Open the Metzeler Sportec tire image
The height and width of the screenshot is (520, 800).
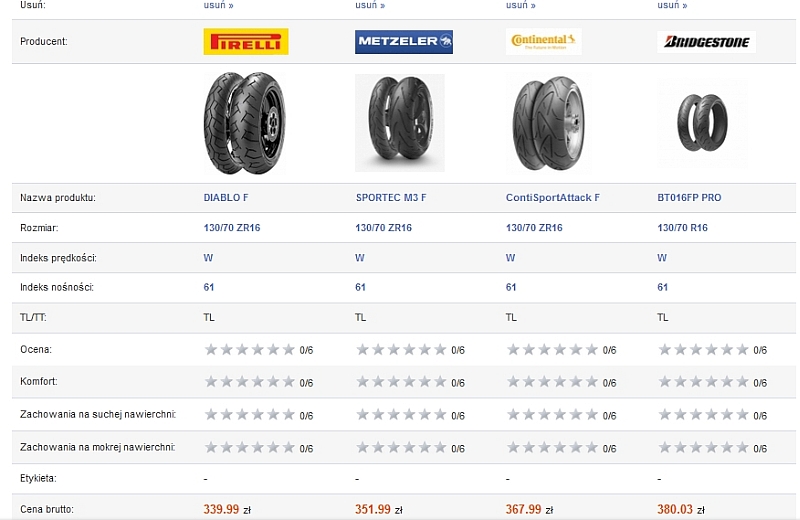click(400, 124)
